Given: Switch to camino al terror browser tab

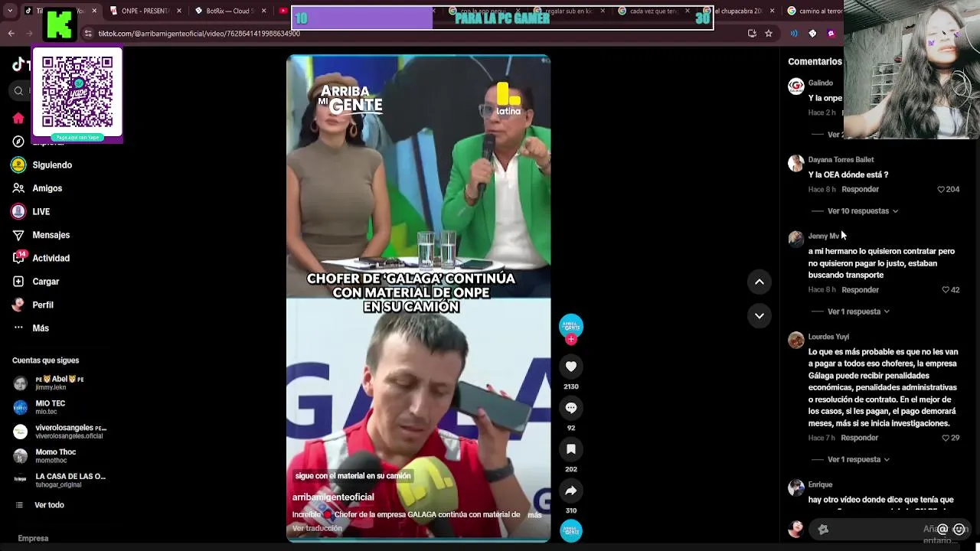Looking at the screenshot, I should tap(815, 11).
